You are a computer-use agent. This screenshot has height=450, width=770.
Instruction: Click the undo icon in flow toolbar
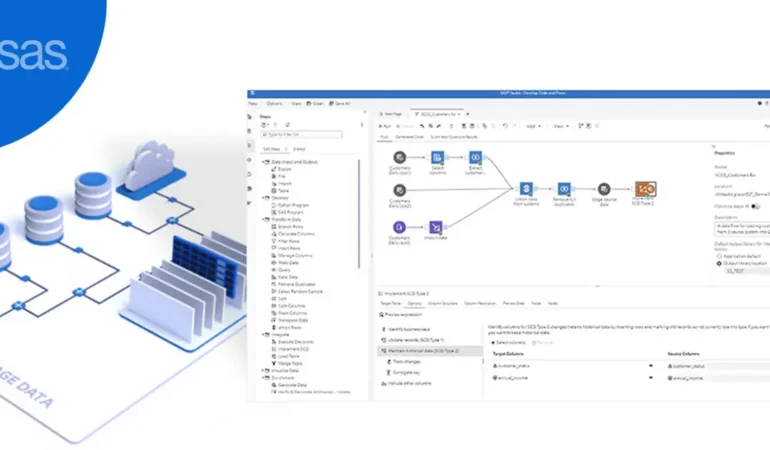tap(505, 126)
